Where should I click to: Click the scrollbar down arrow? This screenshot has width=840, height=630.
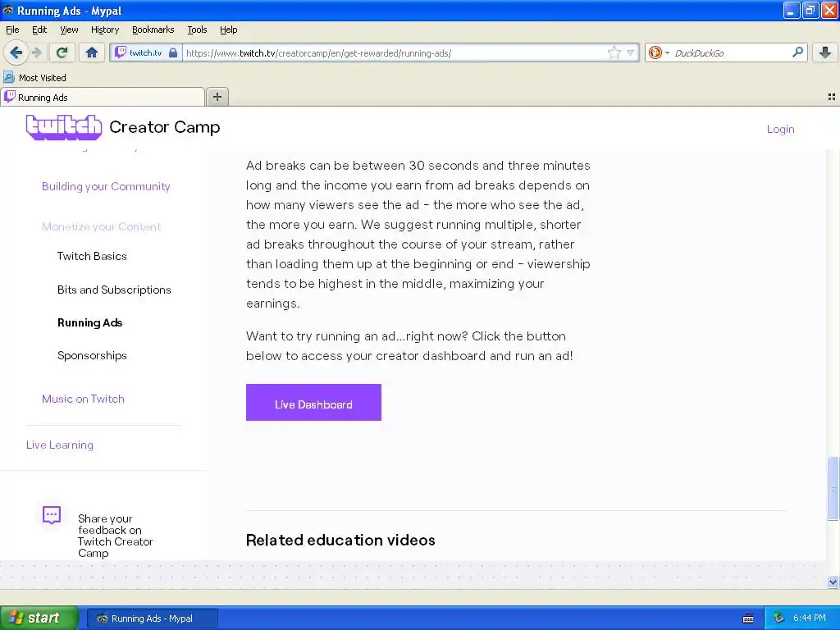click(x=833, y=582)
